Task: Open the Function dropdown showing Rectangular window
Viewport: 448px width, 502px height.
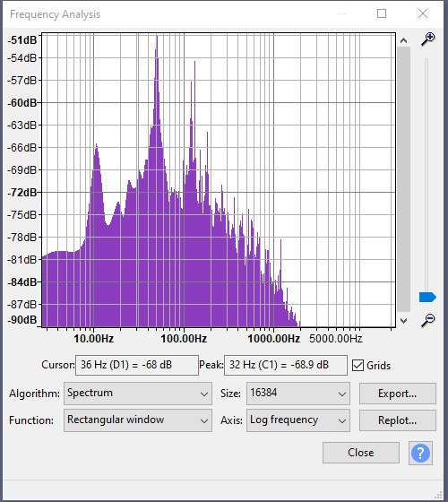Action: [x=138, y=420]
